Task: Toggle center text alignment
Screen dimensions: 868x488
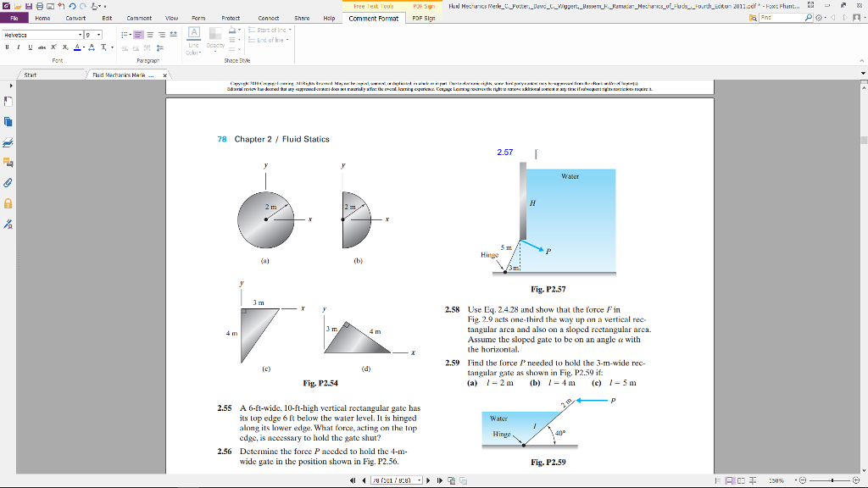Action: (149, 34)
